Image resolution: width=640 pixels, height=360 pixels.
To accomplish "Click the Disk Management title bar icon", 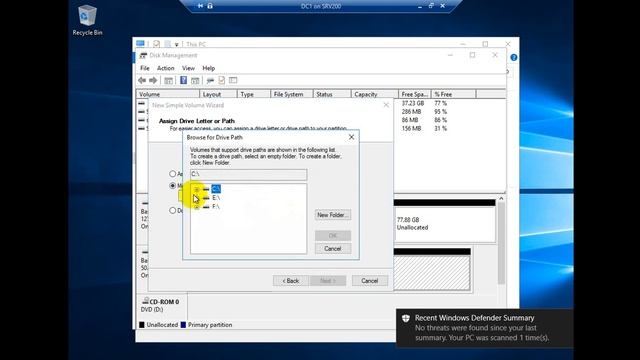I will pos(143,55).
